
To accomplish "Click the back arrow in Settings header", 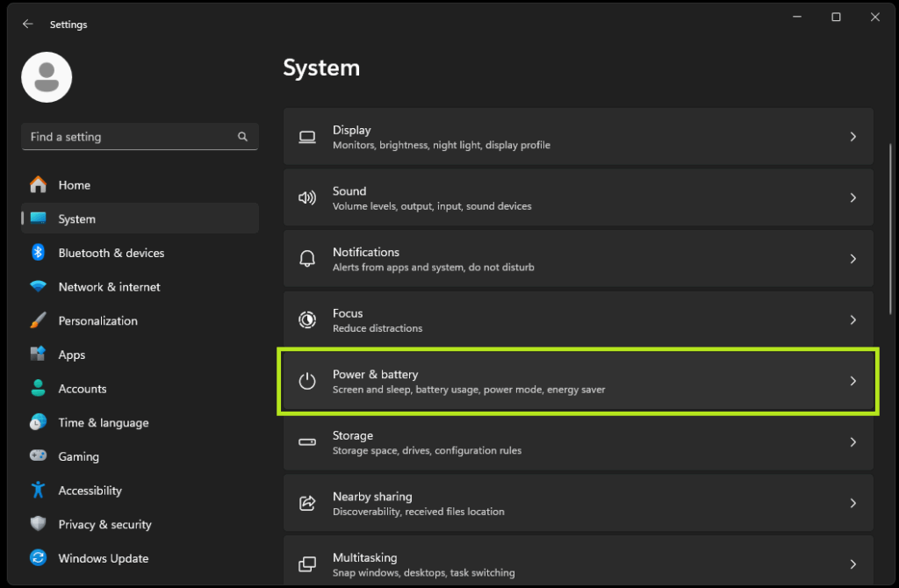I will (27, 24).
